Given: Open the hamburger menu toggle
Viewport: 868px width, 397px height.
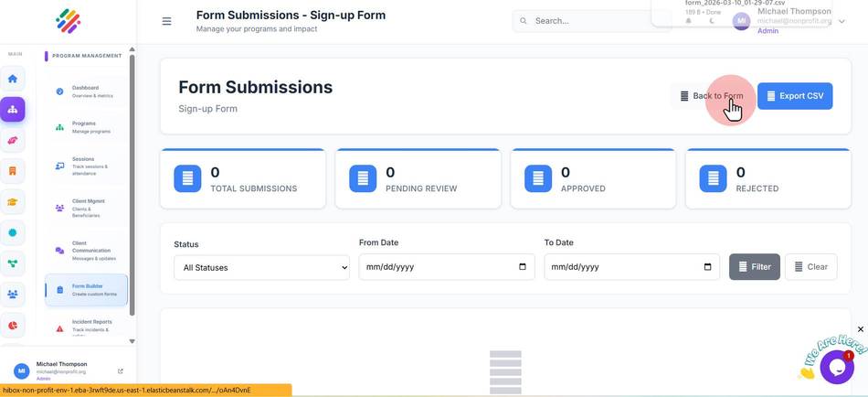Looking at the screenshot, I should (166, 21).
